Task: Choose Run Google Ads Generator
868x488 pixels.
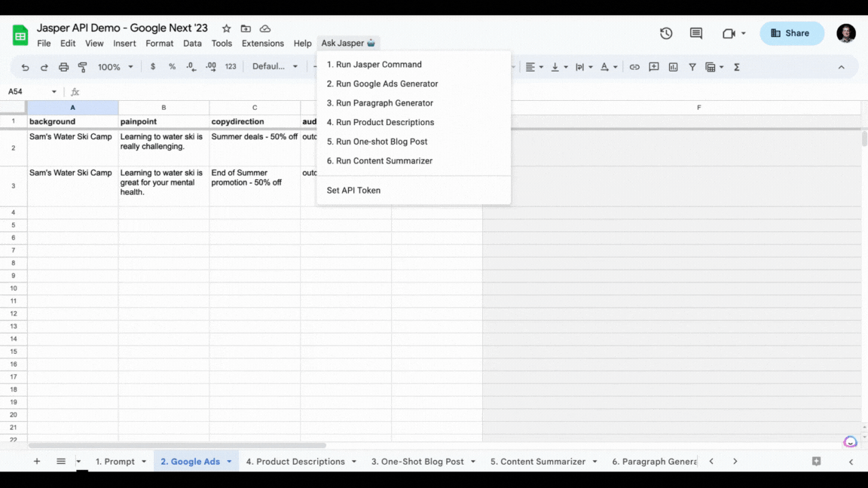Action: [414, 84]
